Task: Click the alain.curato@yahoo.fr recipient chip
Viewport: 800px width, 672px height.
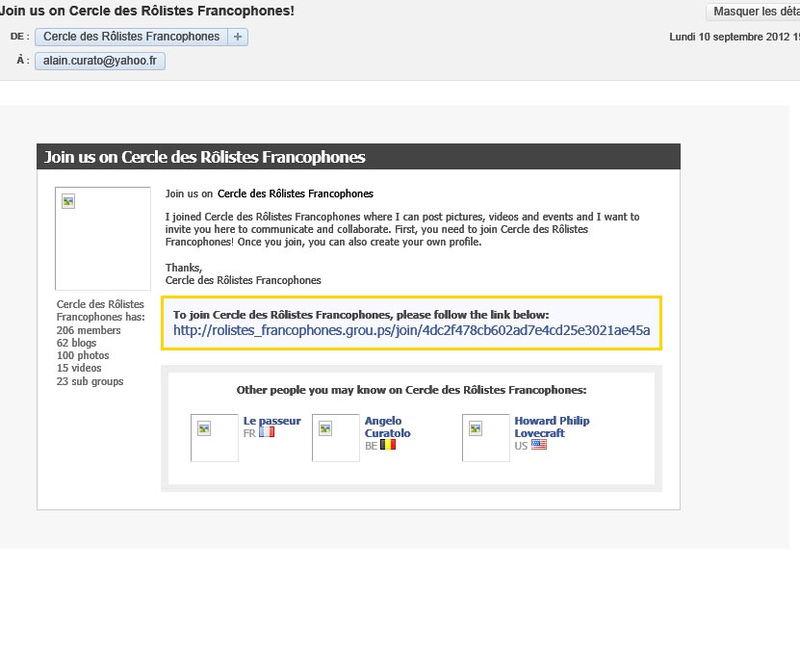Action: point(100,61)
